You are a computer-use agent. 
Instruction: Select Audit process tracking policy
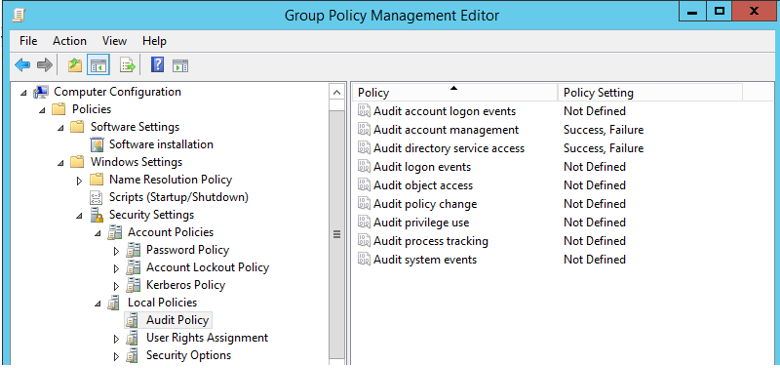point(431,241)
